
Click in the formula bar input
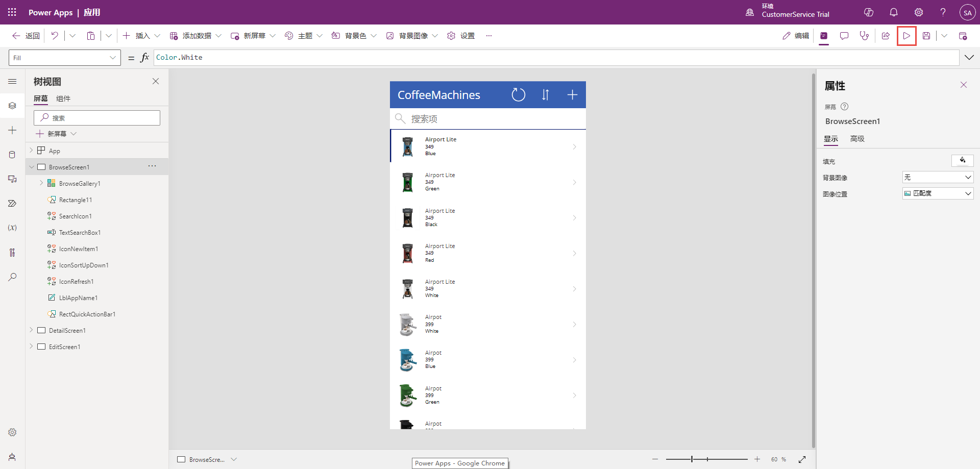point(556,58)
